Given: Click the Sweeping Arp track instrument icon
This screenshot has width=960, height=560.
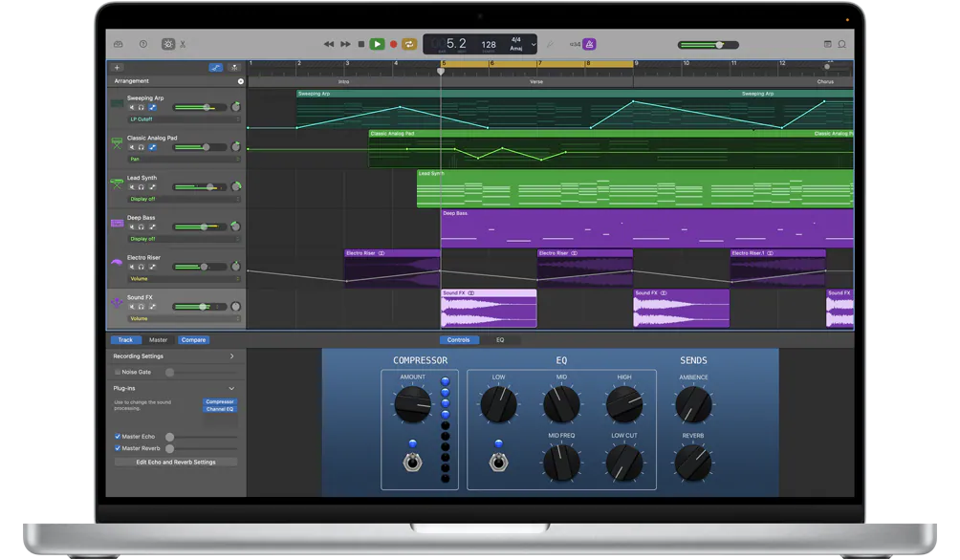Looking at the screenshot, I should click(x=117, y=104).
